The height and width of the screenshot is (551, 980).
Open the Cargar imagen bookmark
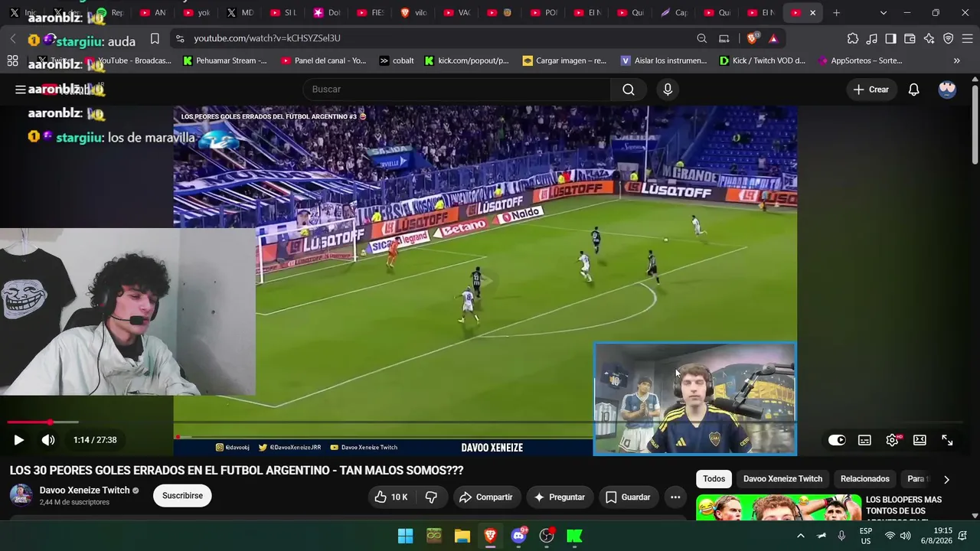point(564,60)
